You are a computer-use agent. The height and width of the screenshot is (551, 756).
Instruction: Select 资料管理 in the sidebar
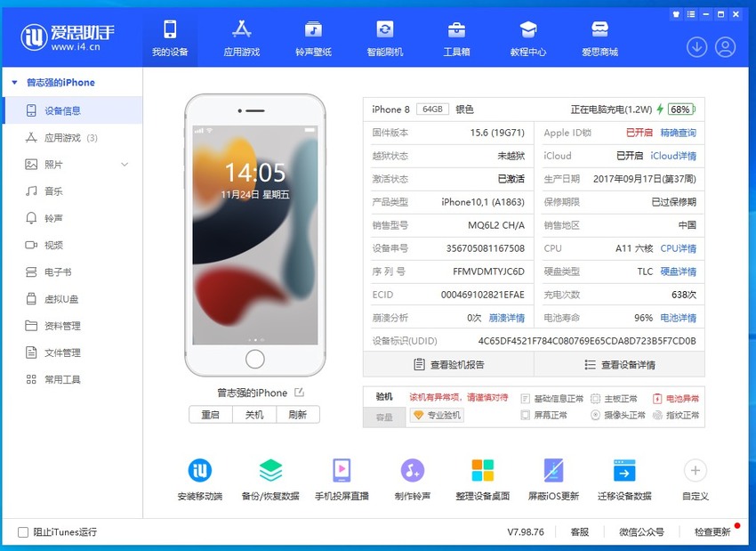73,326
